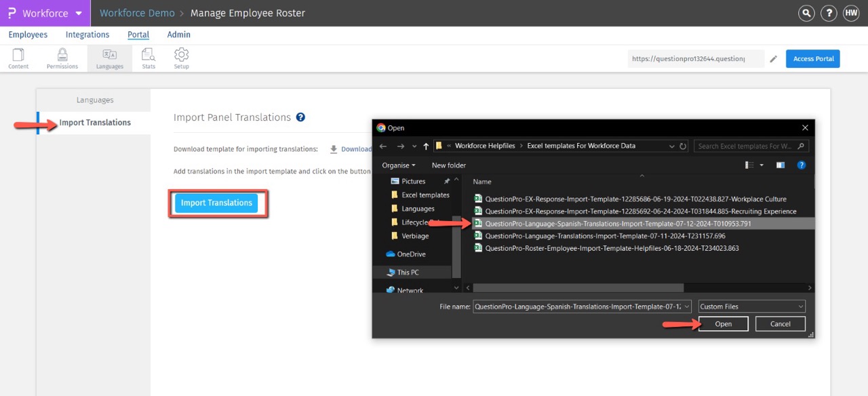Expand the Workforce product dropdown

[x=79, y=14]
